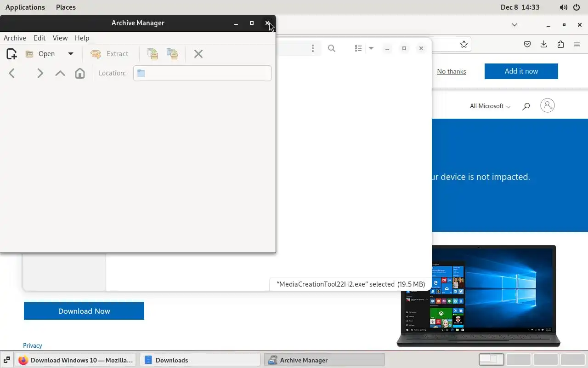Screen dimensions: 588x368
Task: Open the Help menu
Action: click(x=82, y=38)
